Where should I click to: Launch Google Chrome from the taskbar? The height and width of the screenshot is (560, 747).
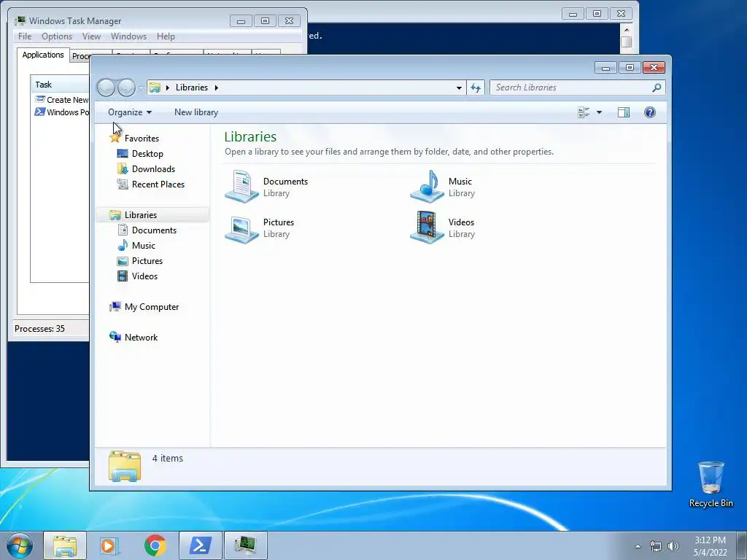click(x=155, y=545)
